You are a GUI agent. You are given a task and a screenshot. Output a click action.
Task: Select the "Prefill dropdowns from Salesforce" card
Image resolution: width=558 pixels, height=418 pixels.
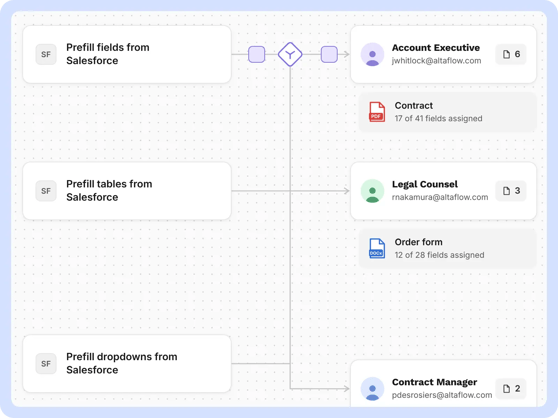coord(127,364)
